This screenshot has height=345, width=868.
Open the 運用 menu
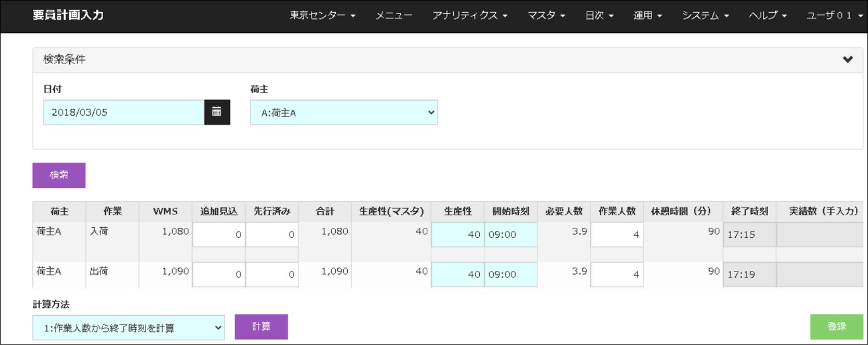click(x=647, y=15)
